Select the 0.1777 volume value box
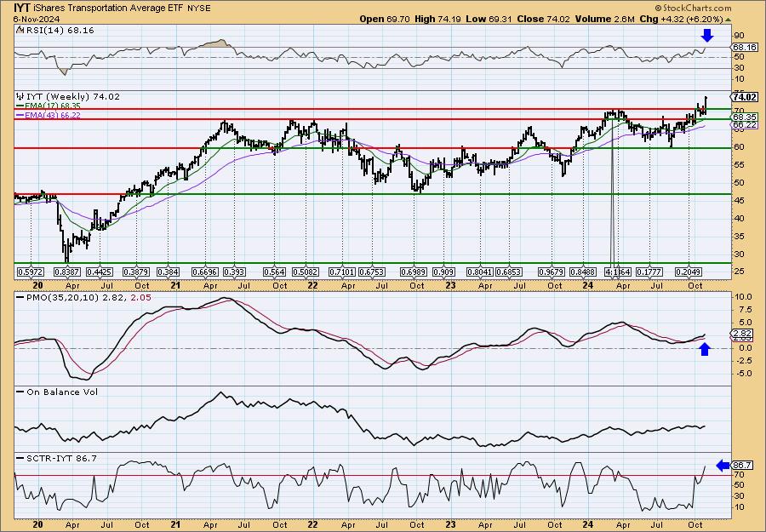Viewport: 766px width, 532px height. tap(649, 272)
